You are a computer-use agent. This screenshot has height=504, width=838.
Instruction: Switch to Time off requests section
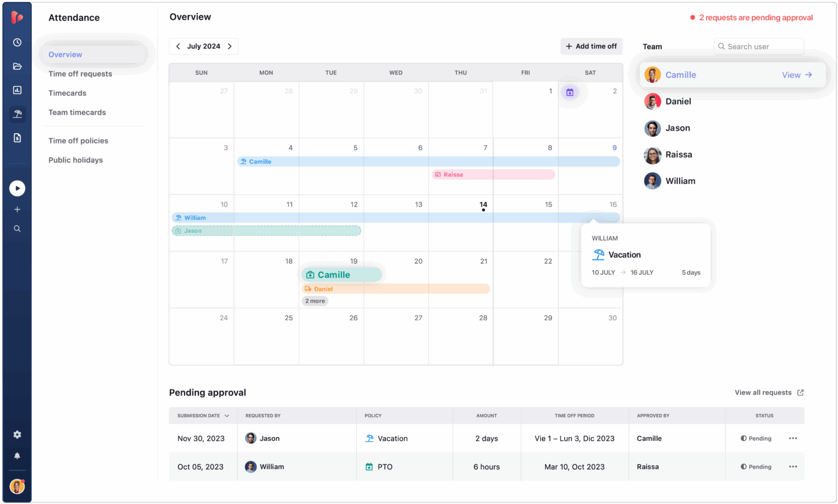[80, 74]
